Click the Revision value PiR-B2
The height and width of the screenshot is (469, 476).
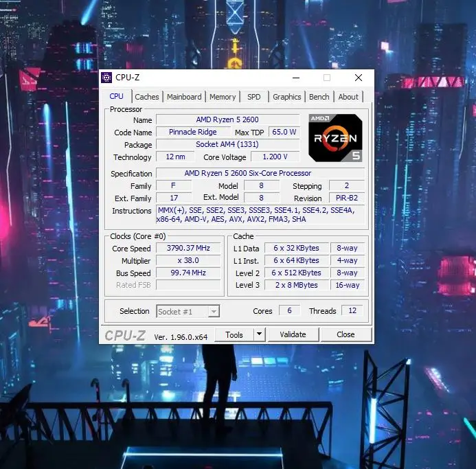coord(347,198)
